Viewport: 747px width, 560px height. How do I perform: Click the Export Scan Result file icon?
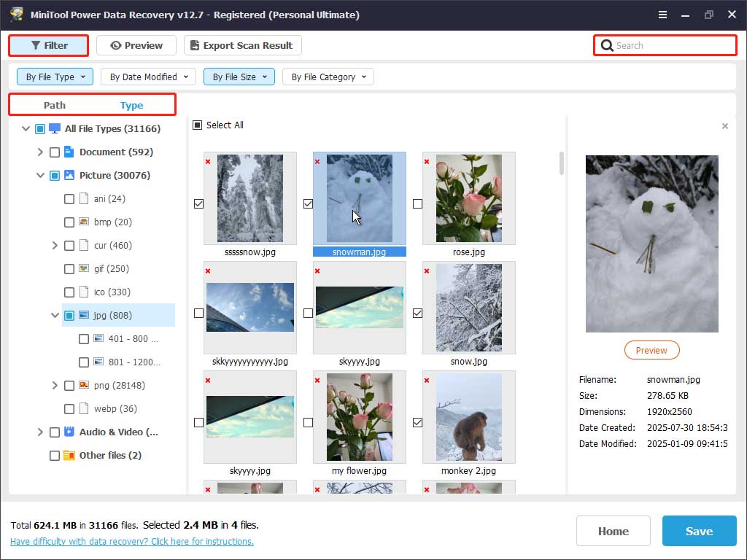pyautogui.click(x=194, y=45)
